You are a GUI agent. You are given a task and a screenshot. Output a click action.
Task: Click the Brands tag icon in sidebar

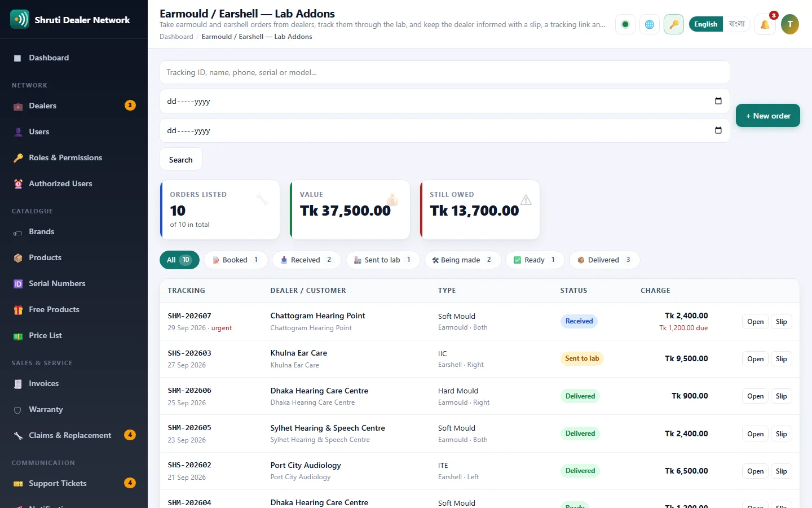pyautogui.click(x=18, y=232)
